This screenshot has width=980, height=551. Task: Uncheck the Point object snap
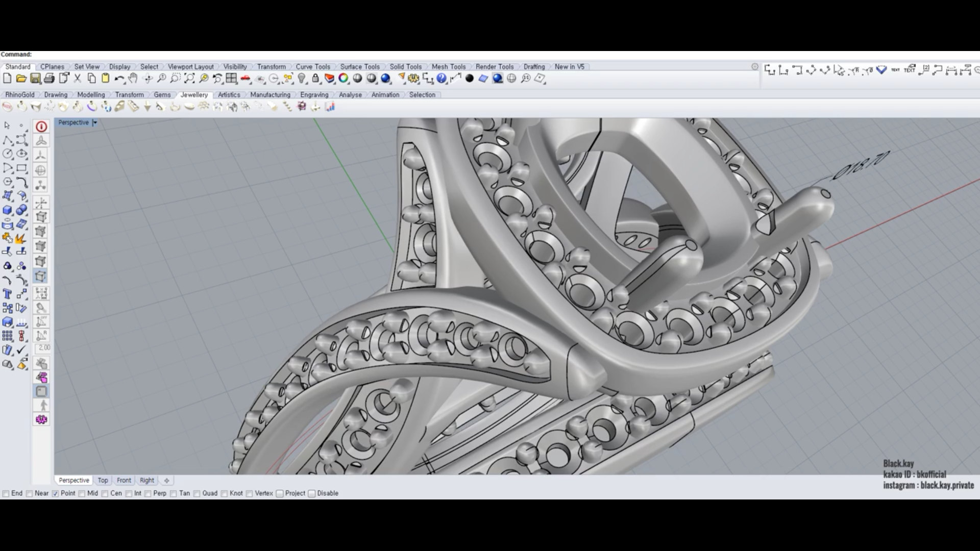pos(56,493)
